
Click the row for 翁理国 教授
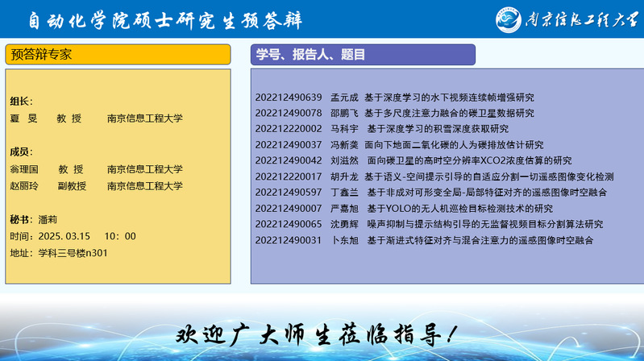point(97,169)
